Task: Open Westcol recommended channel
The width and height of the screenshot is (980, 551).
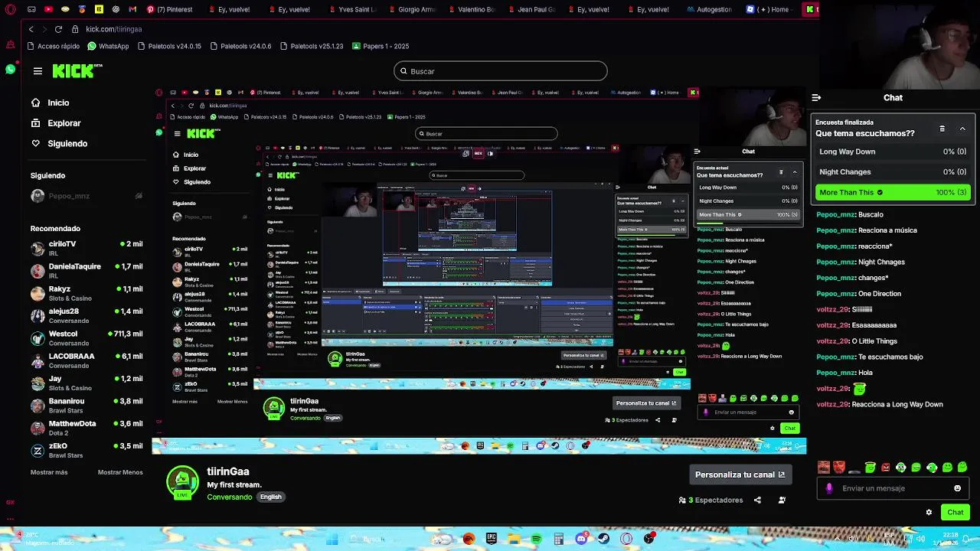Action: (x=87, y=337)
